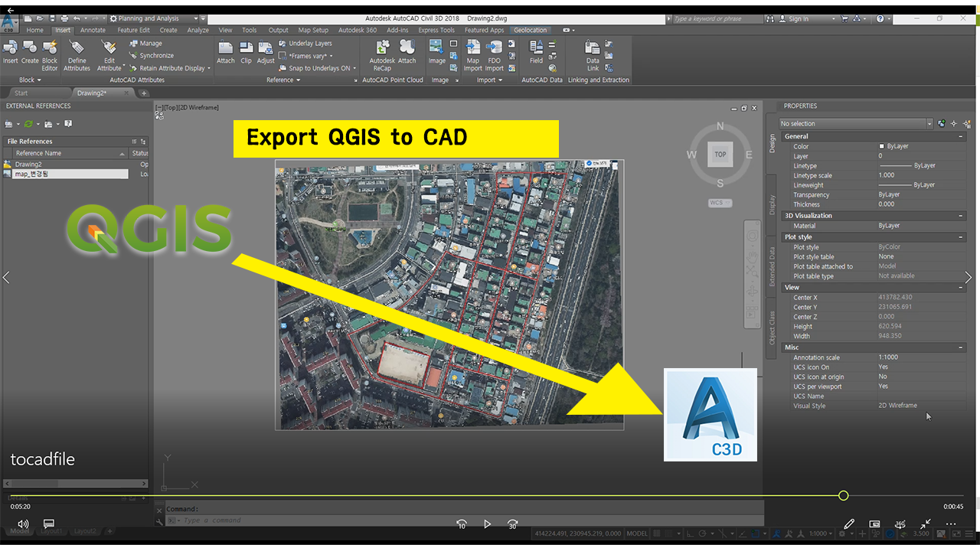Viewport: 980px width, 551px height.
Task: Click the video back arrow at top left
Action: pos(11,11)
